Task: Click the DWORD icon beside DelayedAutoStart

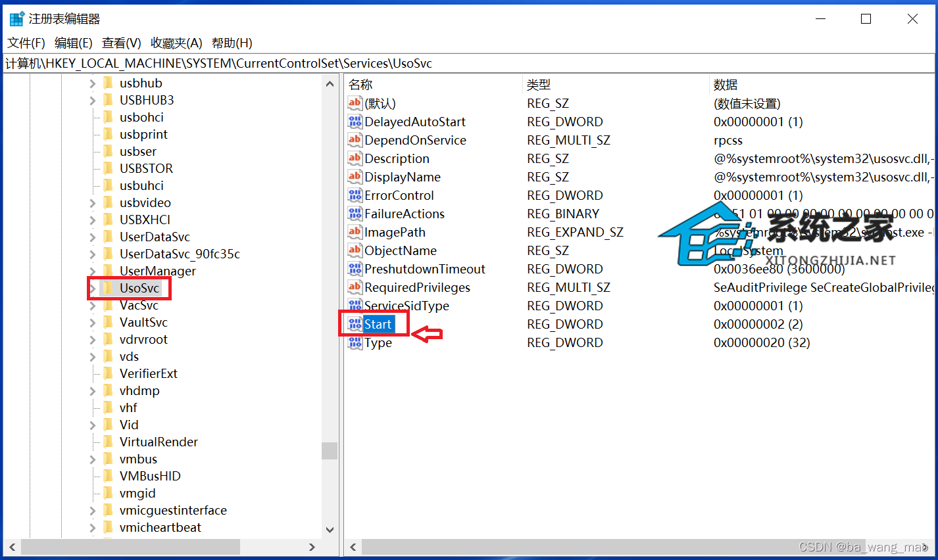Action: [355, 122]
